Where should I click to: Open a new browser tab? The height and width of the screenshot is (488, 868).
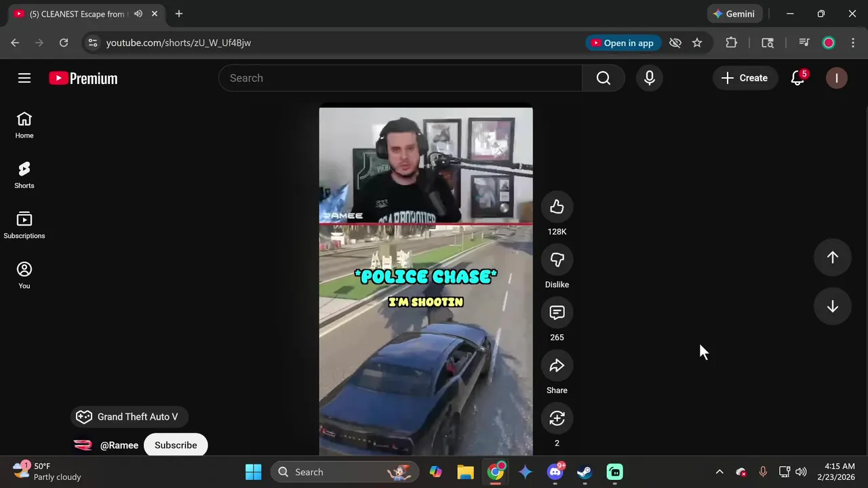coord(179,14)
